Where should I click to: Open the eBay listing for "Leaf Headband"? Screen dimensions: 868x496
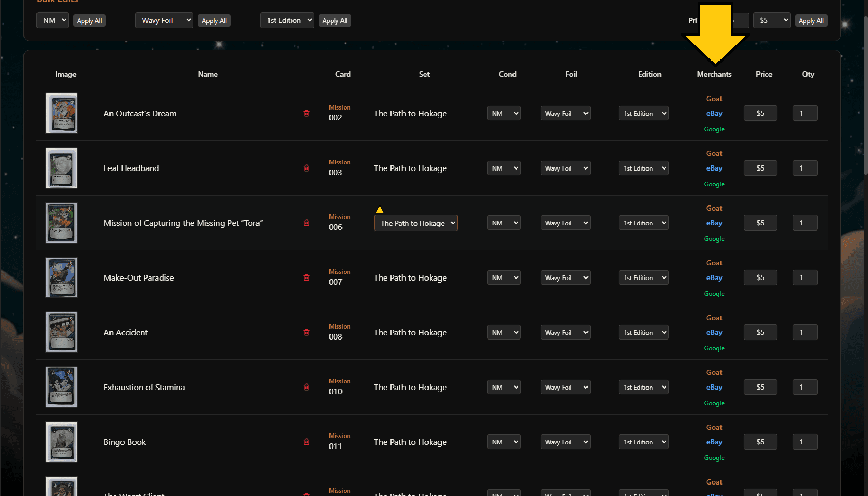(714, 168)
